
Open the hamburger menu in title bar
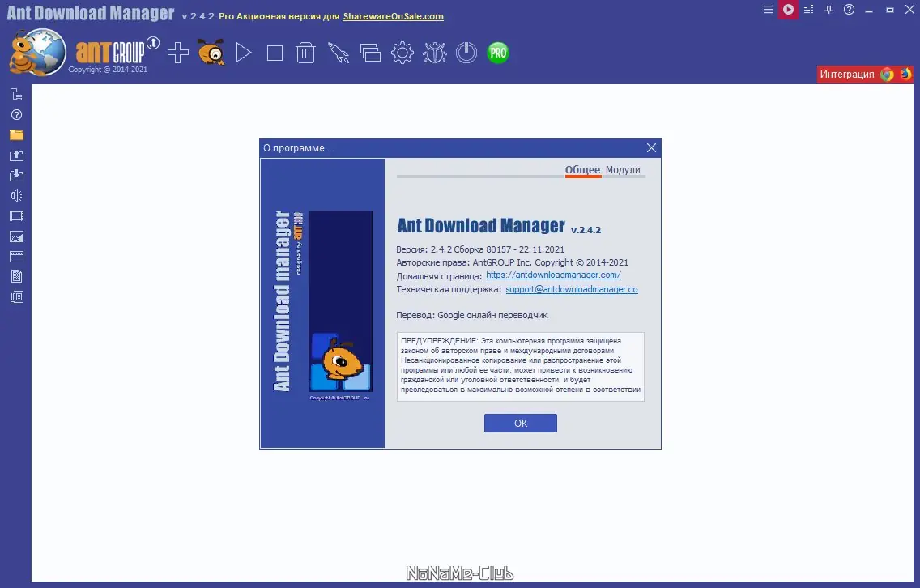[768, 10]
